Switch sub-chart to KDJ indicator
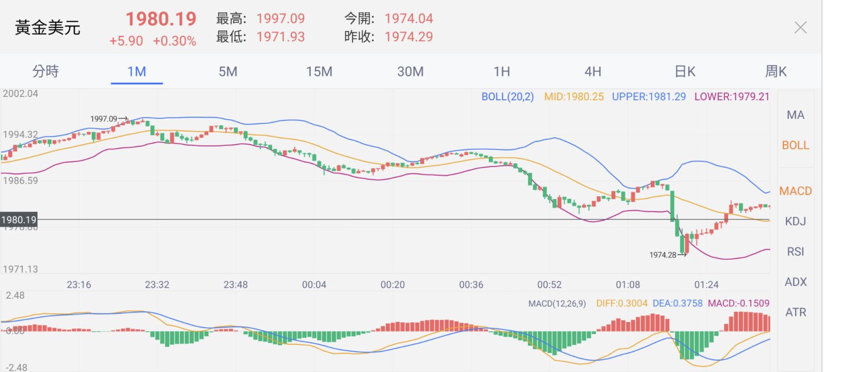The height and width of the screenshot is (372, 868). (x=795, y=221)
